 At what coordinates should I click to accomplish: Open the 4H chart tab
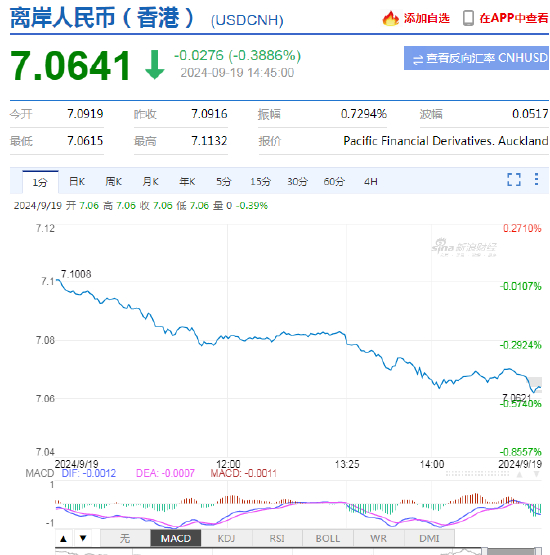pyautogui.click(x=371, y=182)
